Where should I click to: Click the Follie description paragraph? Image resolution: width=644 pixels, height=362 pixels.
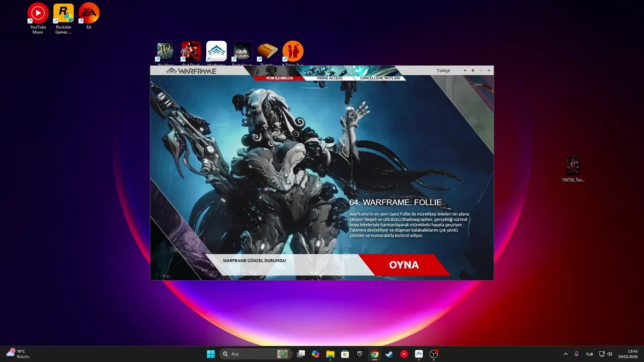(x=409, y=225)
